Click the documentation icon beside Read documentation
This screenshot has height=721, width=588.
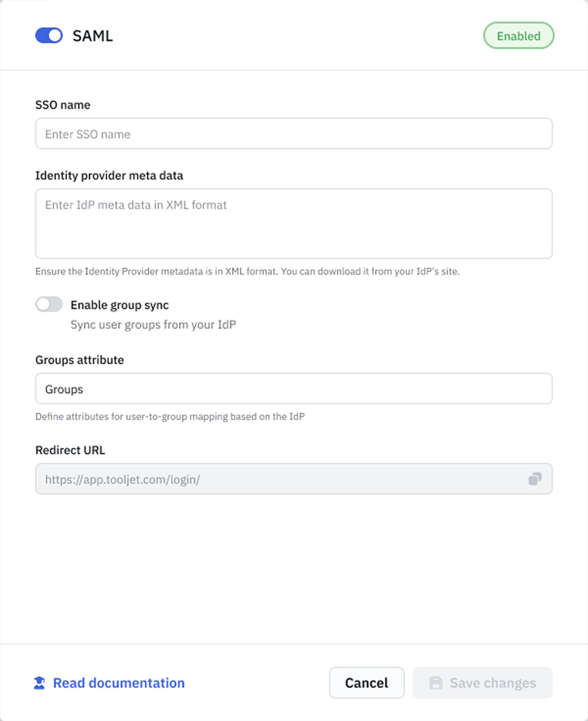click(x=40, y=683)
